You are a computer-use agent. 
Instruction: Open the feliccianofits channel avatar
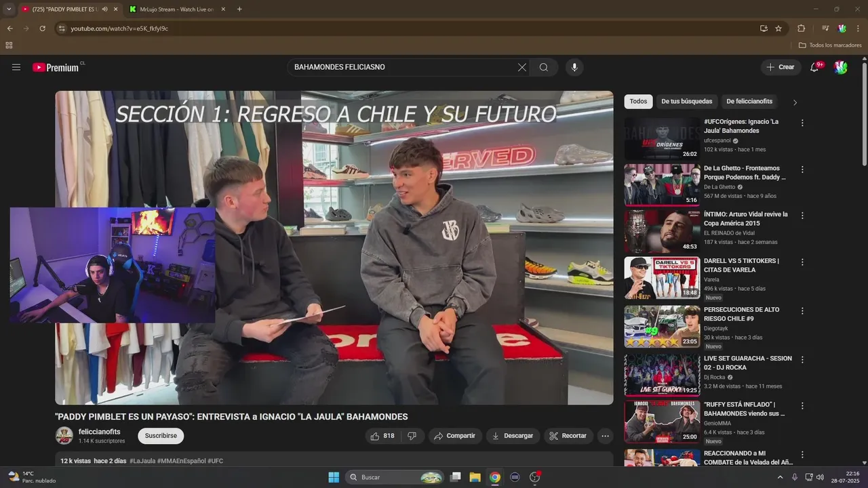(x=64, y=436)
